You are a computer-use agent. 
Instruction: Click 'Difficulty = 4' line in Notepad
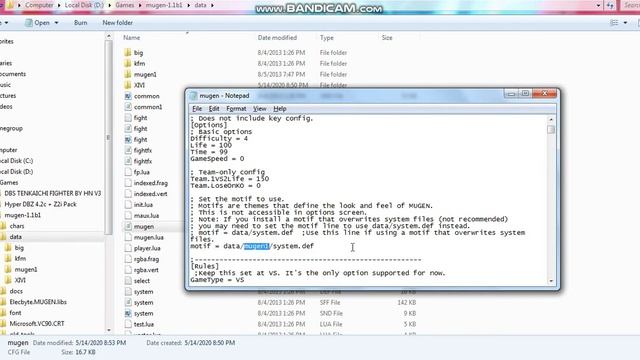(x=219, y=138)
